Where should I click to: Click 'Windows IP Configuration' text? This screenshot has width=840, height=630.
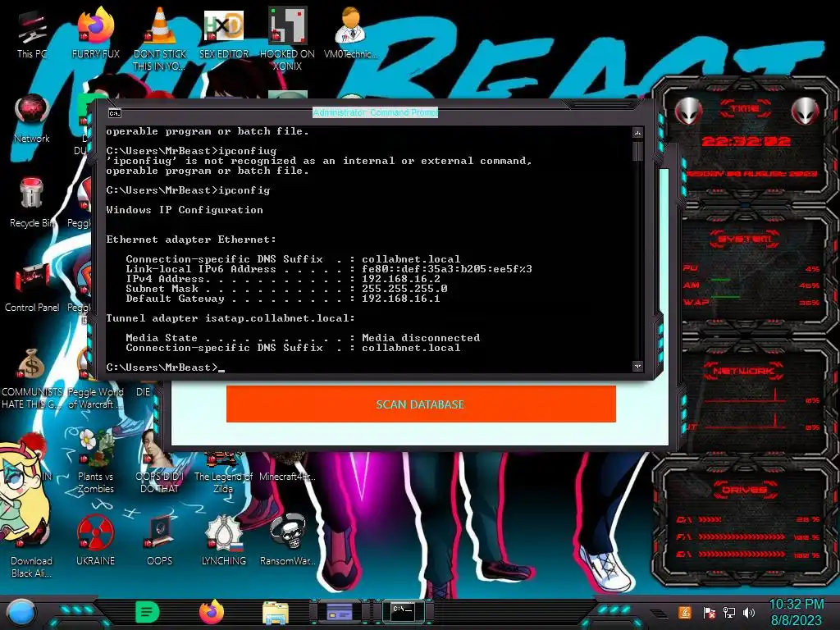[185, 210]
